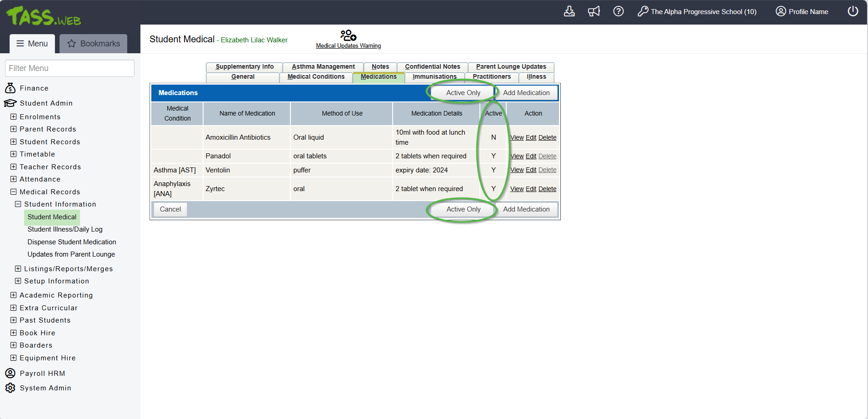
Task: Click the help question mark icon
Action: pos(618,11)
